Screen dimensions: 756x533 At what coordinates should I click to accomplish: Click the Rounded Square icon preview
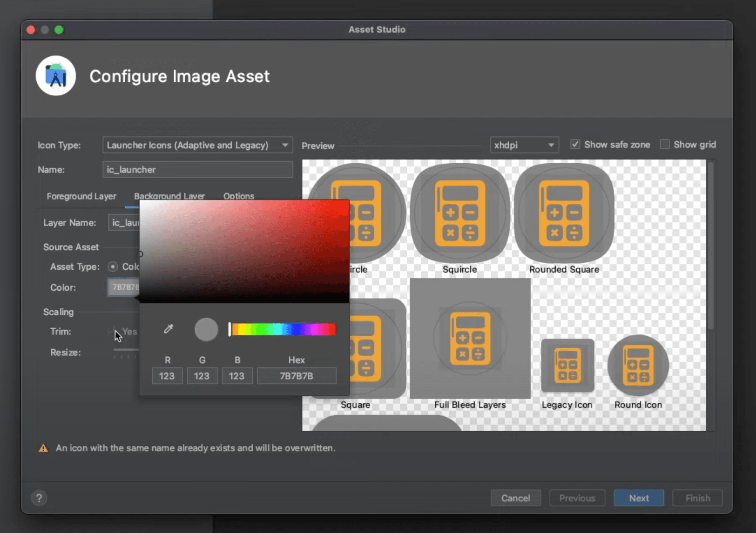564,213
